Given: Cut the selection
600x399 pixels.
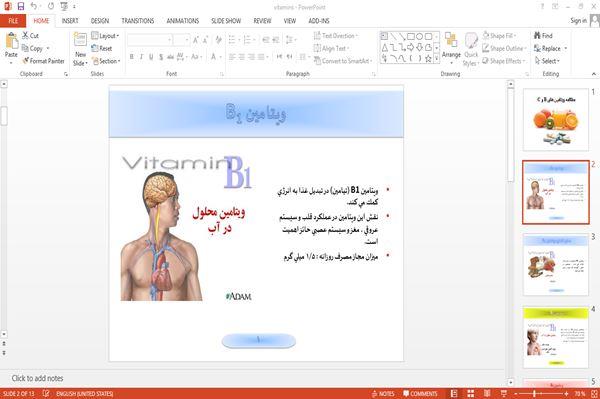Looking at the screenshot, I should tap(31, 36).
